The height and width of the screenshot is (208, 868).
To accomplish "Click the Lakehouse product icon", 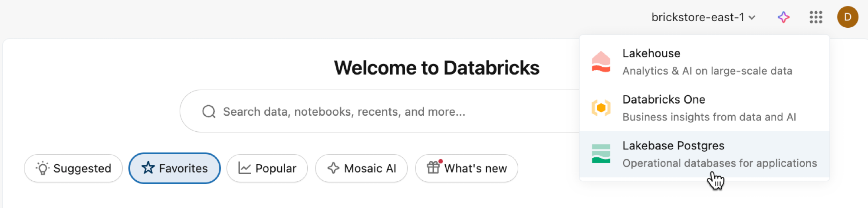I will pos(601,62).
